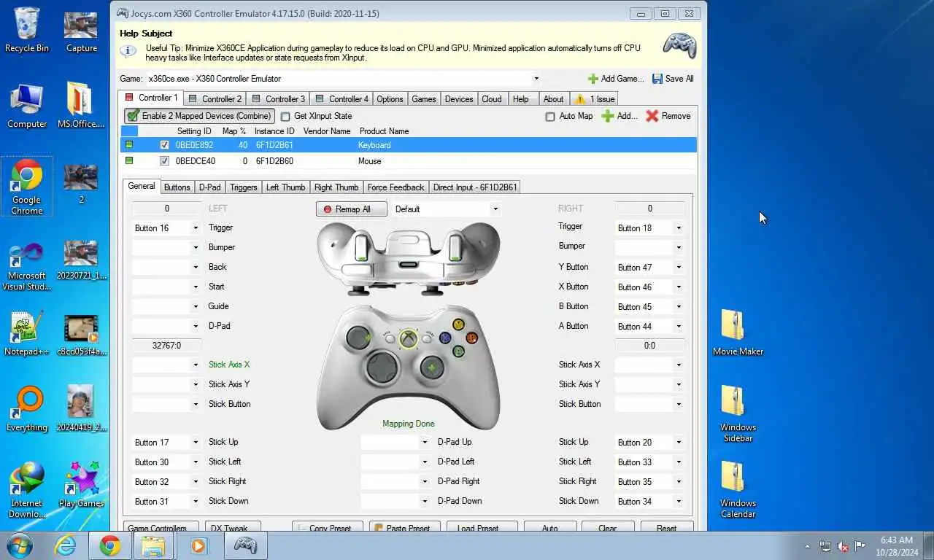Show hidden tray icons arrow

[808, 546]
